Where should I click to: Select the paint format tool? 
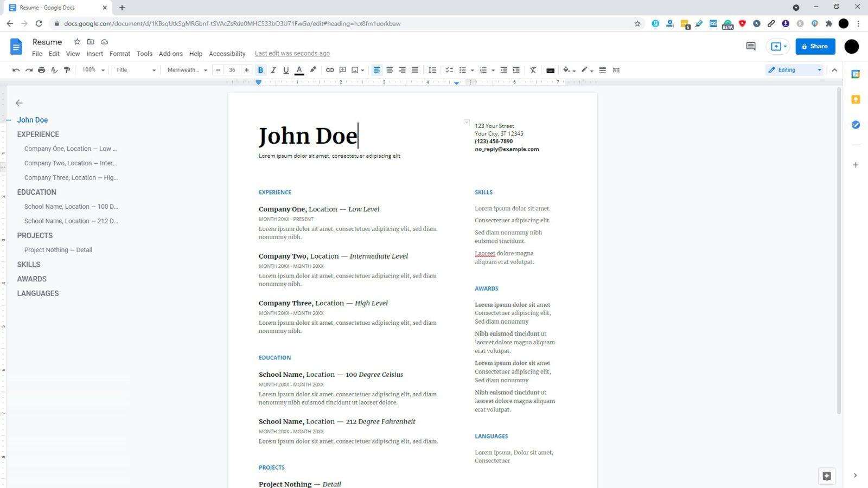67,69
